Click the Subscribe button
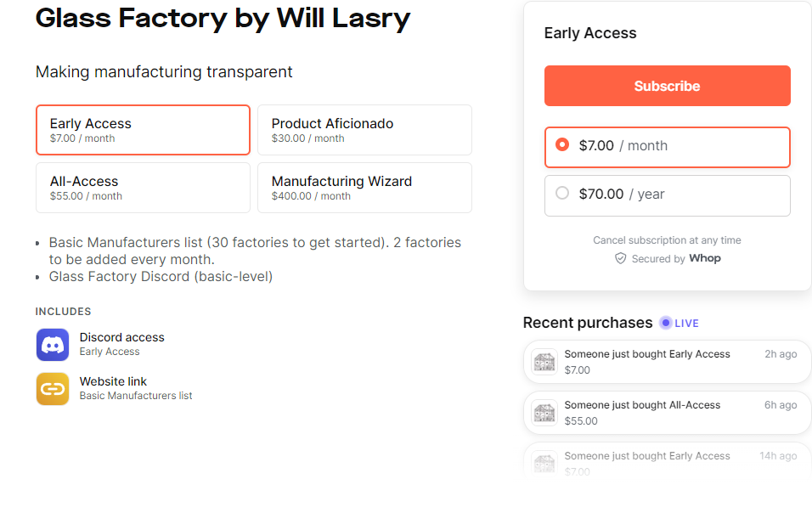 [x=667, y=86]
